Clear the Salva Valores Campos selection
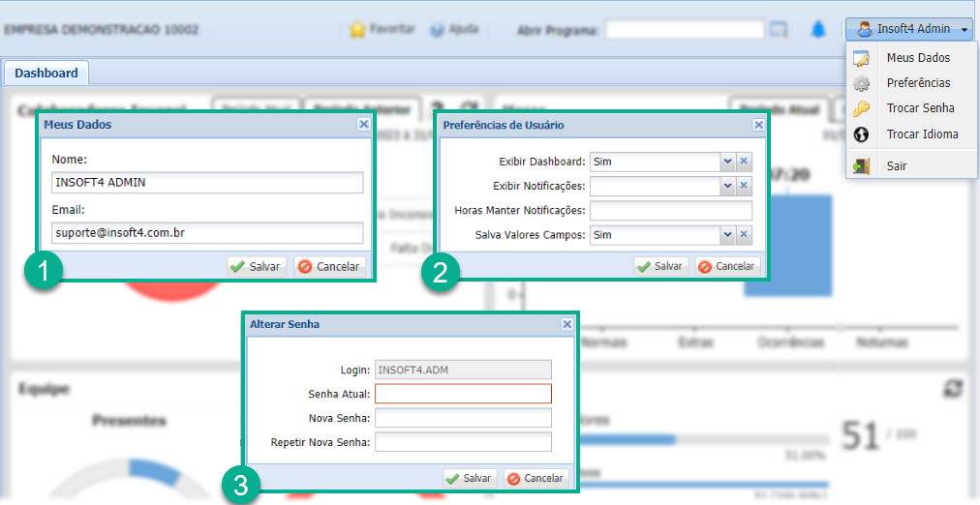 (745, 235)
